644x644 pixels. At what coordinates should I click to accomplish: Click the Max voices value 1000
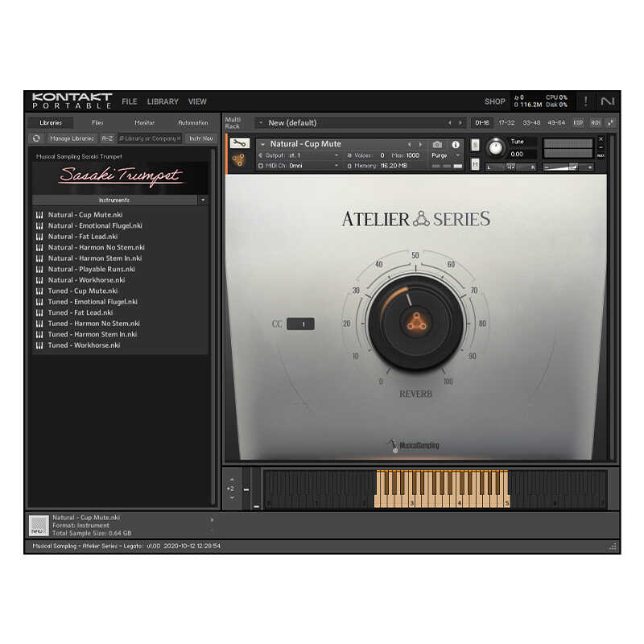click(413, 155)
